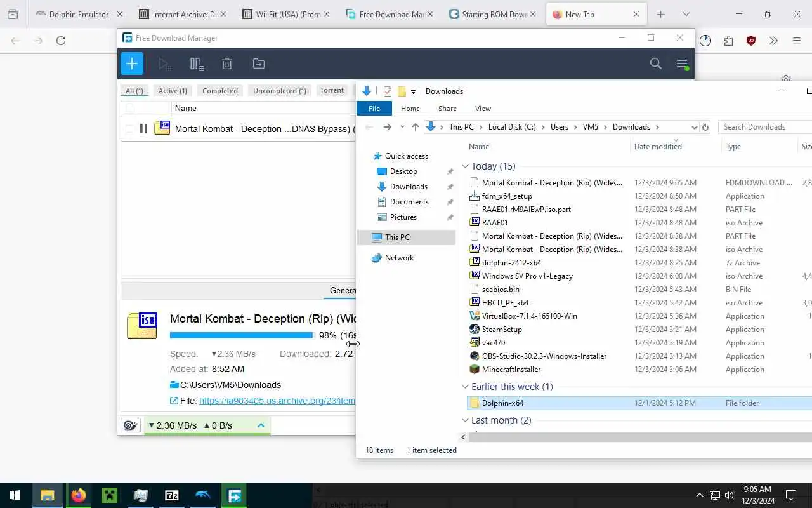Pause all downloads in FDM toolbar
812x508 pixels.
[x=197, y=63]
